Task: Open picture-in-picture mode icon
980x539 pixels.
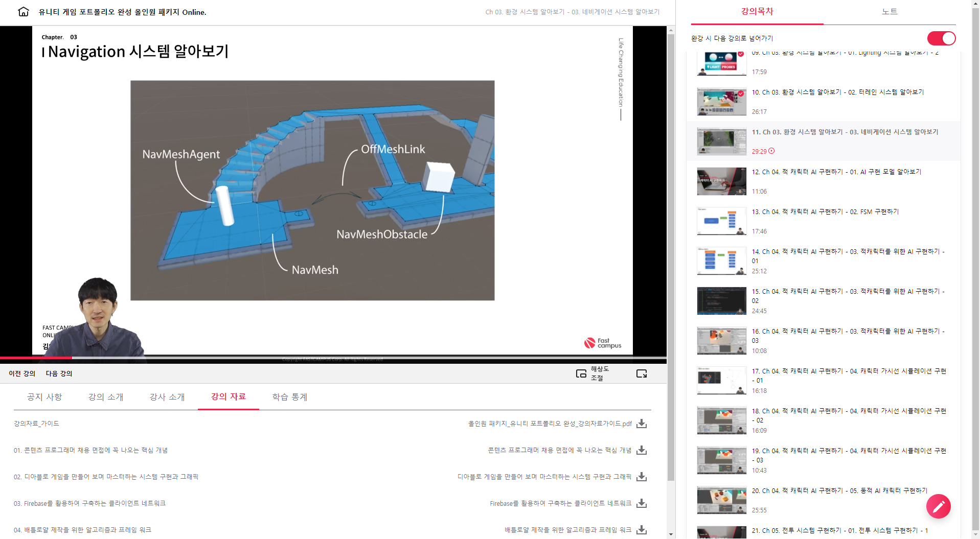Action: coord(581,373)
